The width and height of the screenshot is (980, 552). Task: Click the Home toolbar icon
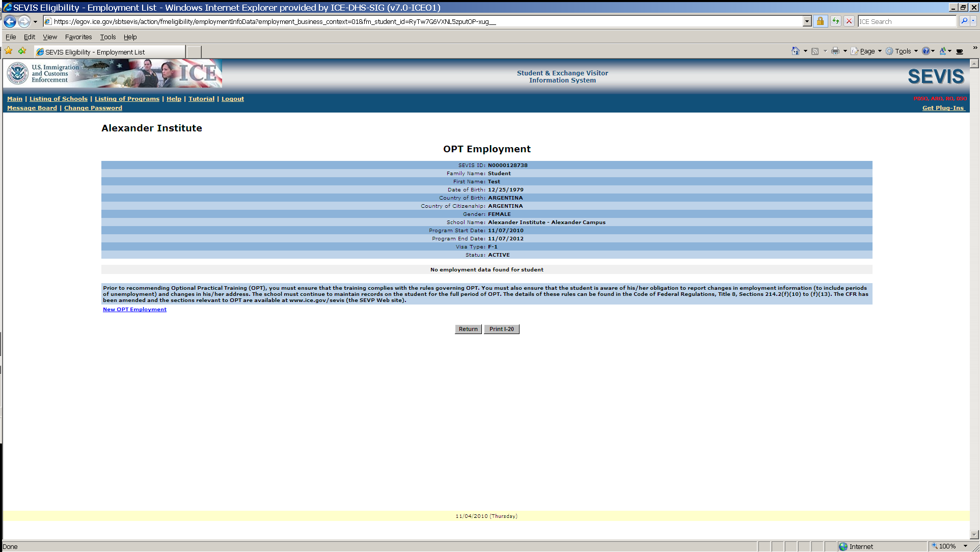click(795, 51)
